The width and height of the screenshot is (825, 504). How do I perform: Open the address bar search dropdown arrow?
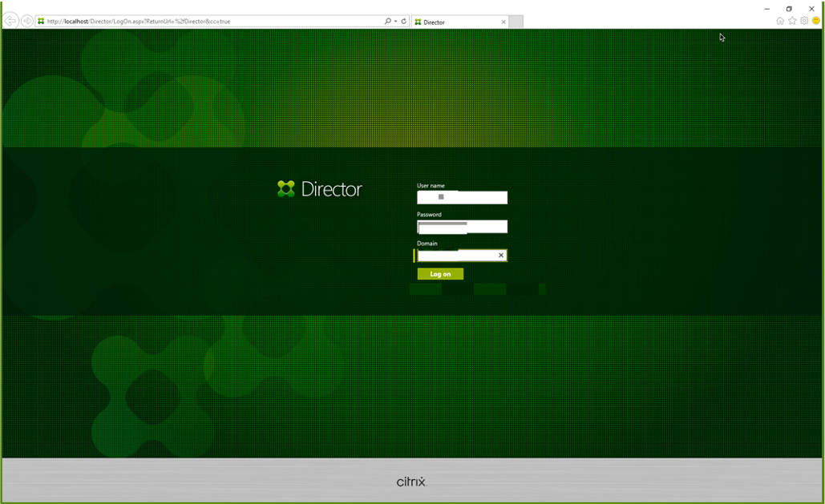click(396, 22)
